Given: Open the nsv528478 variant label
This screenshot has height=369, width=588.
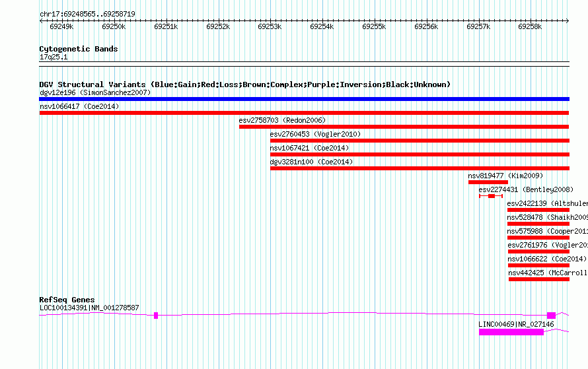Looking at the screenshot, I should [547, 217].
